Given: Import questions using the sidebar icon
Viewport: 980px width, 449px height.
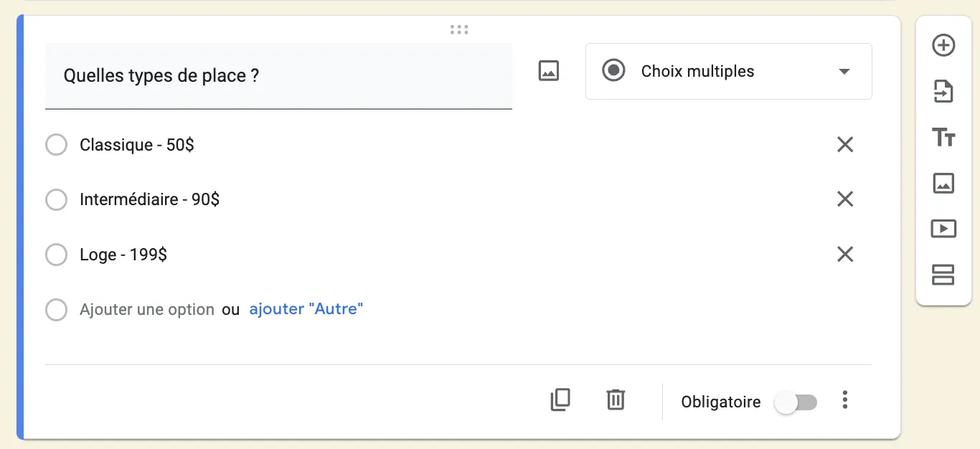Looking at the screenshot, I should point(943,92).
